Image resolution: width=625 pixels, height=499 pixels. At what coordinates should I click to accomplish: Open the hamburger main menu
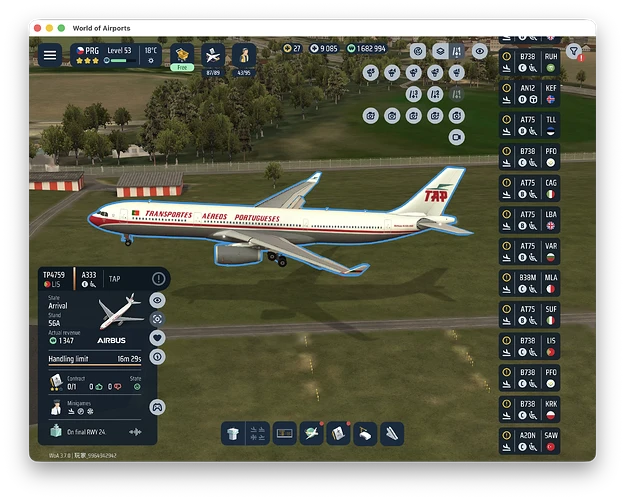click(50, 55)
